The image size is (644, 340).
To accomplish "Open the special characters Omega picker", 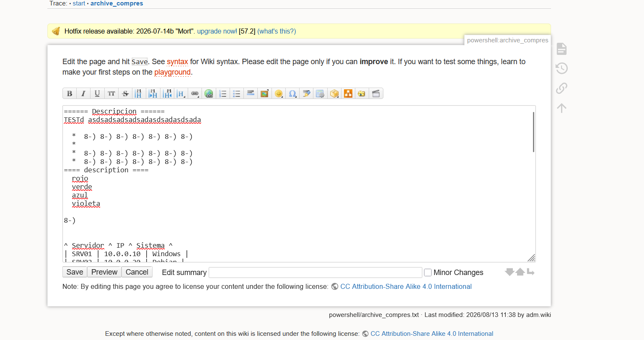I will [292, 93].
